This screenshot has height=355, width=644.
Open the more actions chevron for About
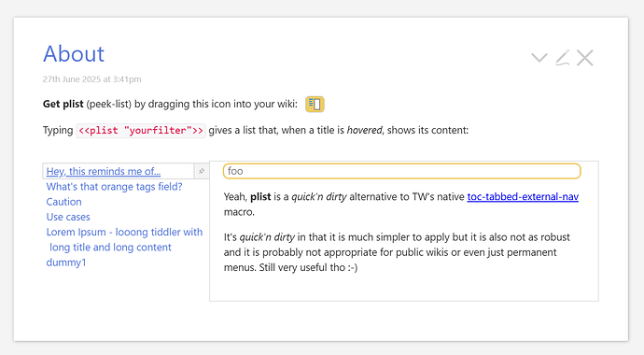[x=539, y=58]
